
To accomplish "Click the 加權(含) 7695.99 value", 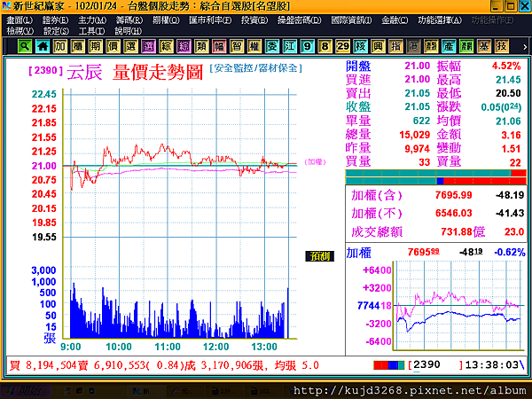I will (x=454, y=195).
